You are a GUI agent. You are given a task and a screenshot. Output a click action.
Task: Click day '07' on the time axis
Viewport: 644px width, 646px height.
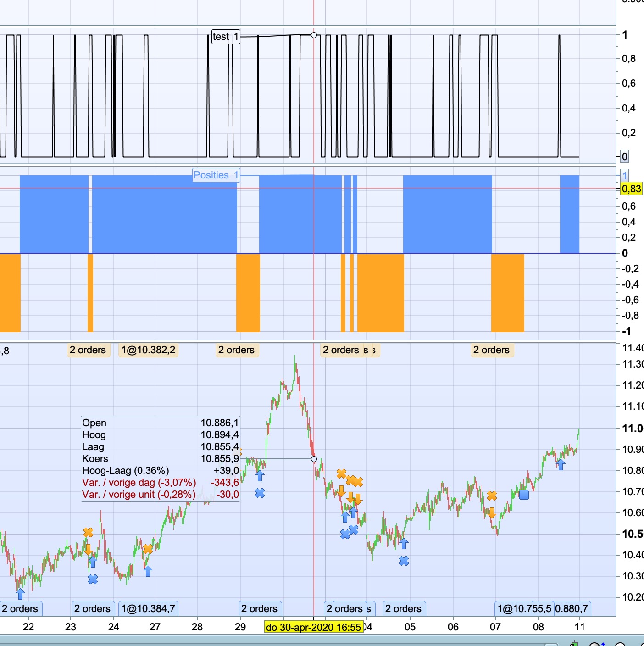coord(495,627)
